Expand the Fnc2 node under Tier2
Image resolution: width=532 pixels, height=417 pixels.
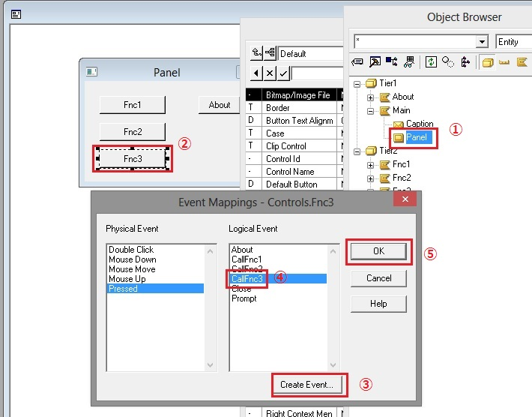pos(370,178)
